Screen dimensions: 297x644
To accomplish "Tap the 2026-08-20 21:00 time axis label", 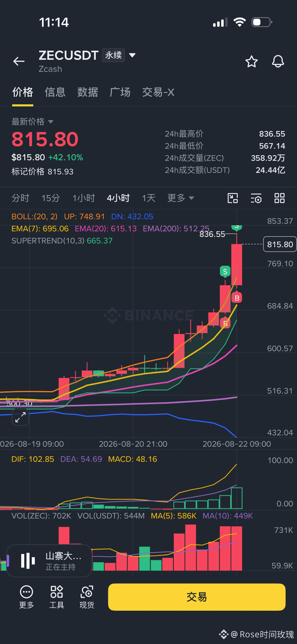I will 133,444.
